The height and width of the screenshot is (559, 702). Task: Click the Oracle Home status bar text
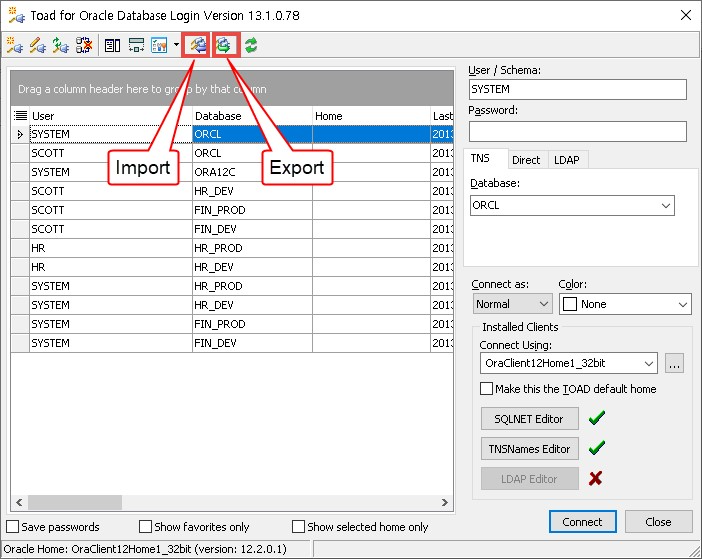point(145,549)
